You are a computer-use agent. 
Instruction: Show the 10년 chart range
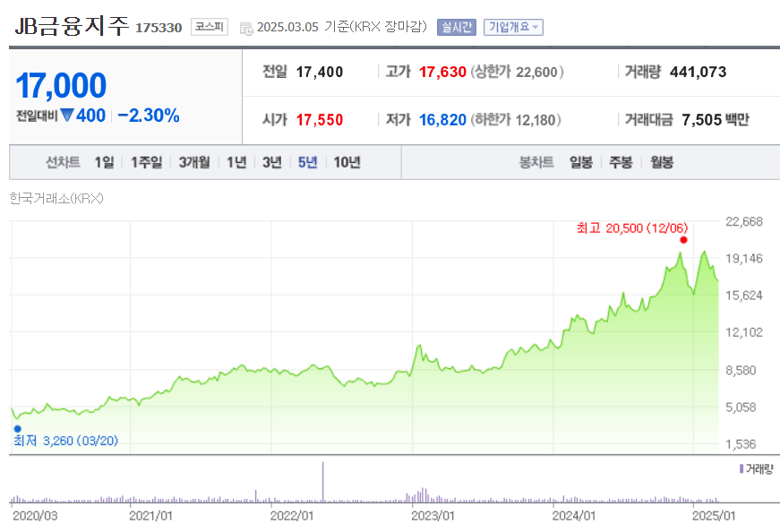tap(347, 162)
